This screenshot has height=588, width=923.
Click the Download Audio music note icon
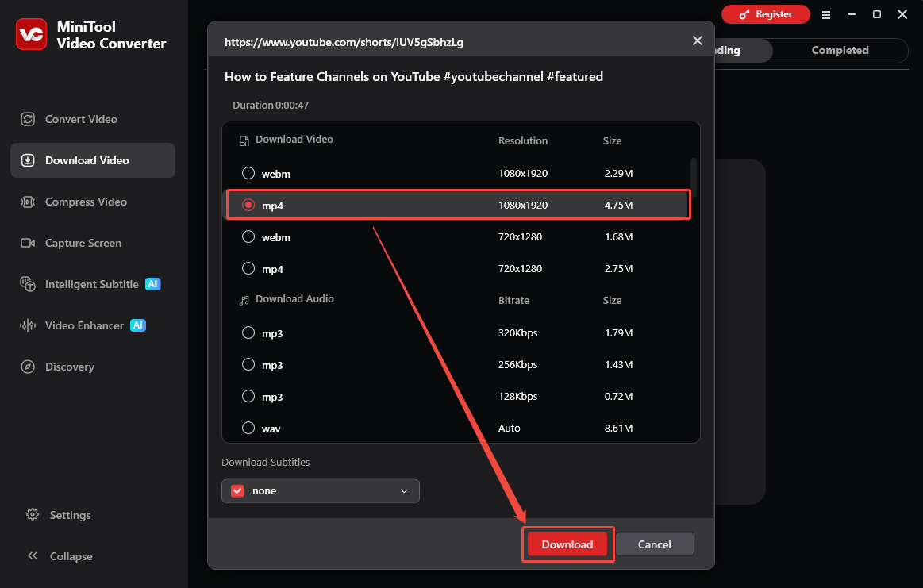point(244,300)
